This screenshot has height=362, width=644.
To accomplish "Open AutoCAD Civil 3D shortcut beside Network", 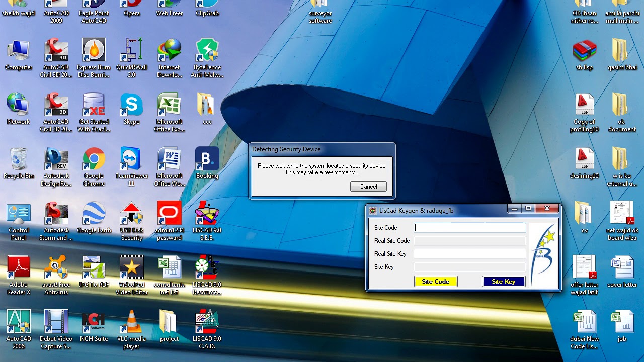I will click(56, 113).
